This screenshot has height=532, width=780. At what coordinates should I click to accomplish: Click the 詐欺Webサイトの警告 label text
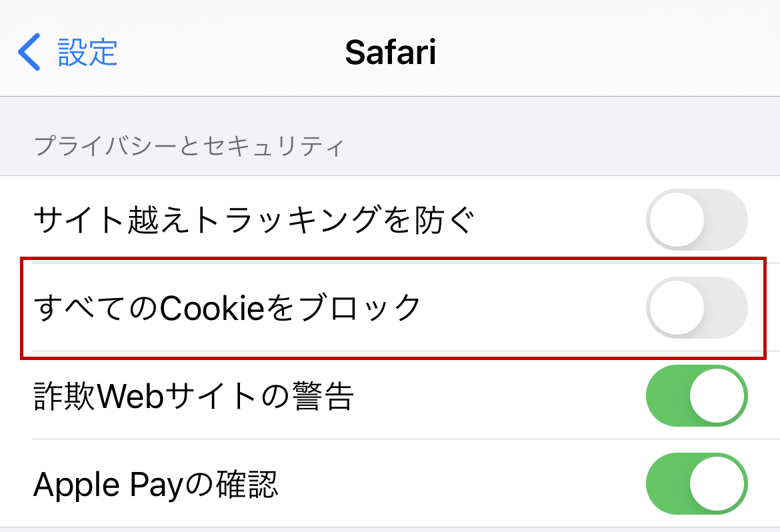pos(193,397)
